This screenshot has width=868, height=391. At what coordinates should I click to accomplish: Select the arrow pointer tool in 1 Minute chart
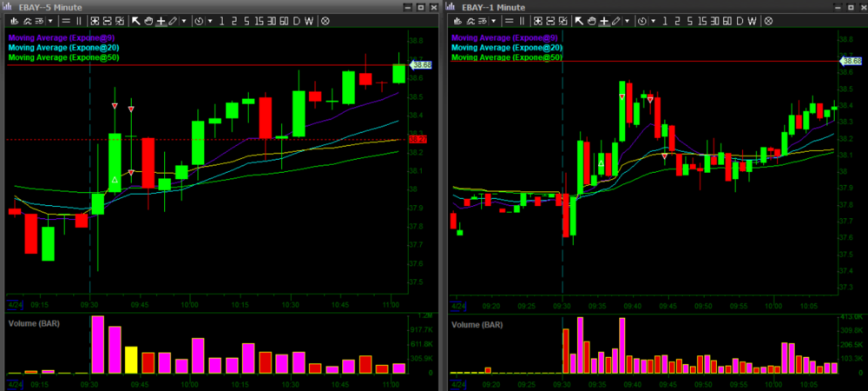[x=580, y=21]
